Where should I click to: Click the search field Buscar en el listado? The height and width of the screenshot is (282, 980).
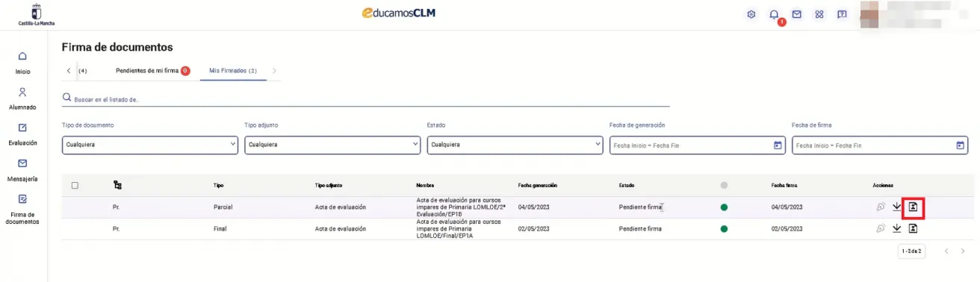[366, 98]
